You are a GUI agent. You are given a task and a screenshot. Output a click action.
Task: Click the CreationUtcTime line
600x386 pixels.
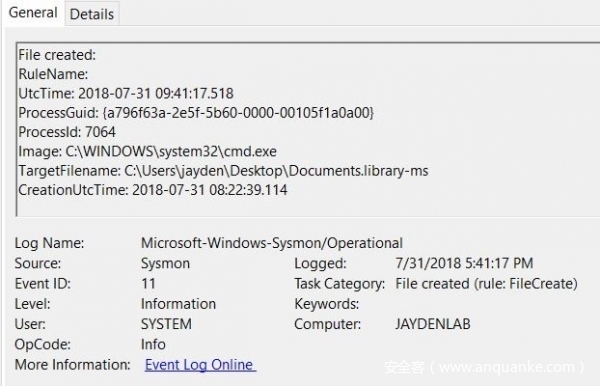[153, 190]
